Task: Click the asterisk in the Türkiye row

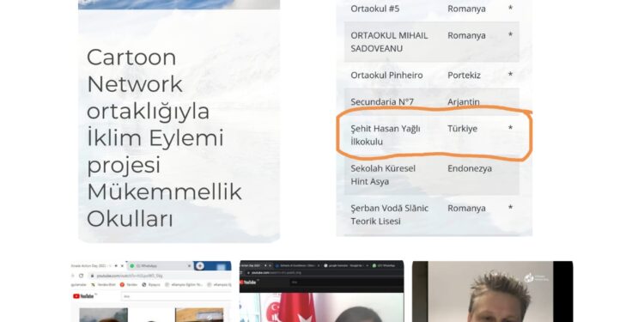Action: coord(510,128)
